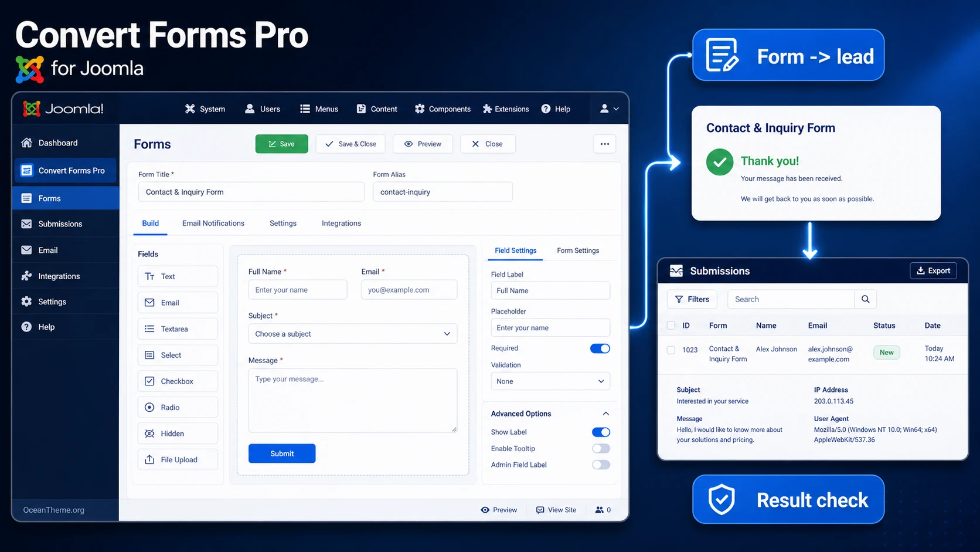Click the Close button in toolbar
This screenshot has width=980, height=552.
[x=488, y=144]
